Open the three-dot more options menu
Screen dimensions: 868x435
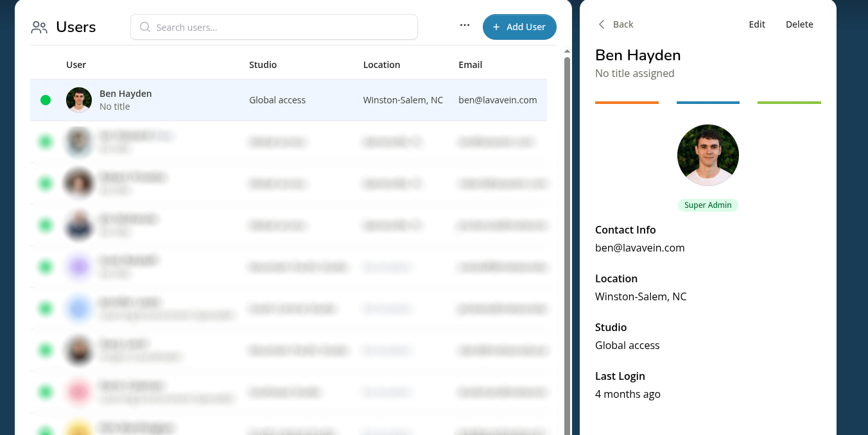[465, 25]
